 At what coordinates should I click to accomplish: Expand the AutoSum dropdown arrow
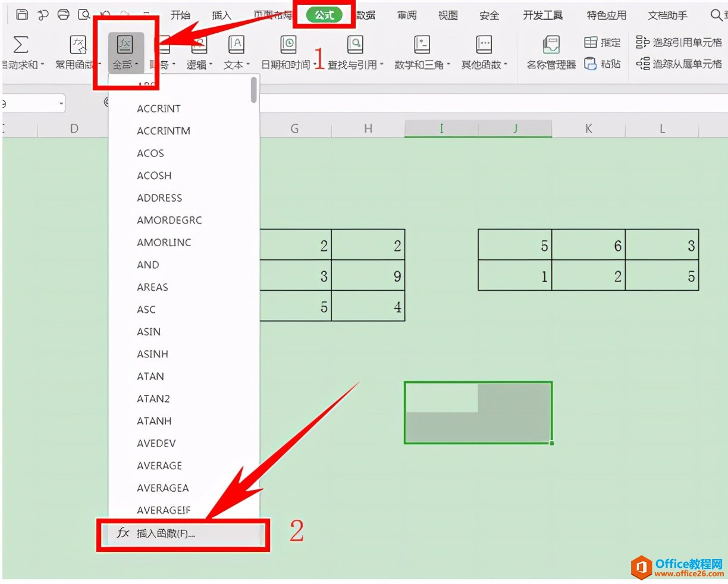[42, 65]
